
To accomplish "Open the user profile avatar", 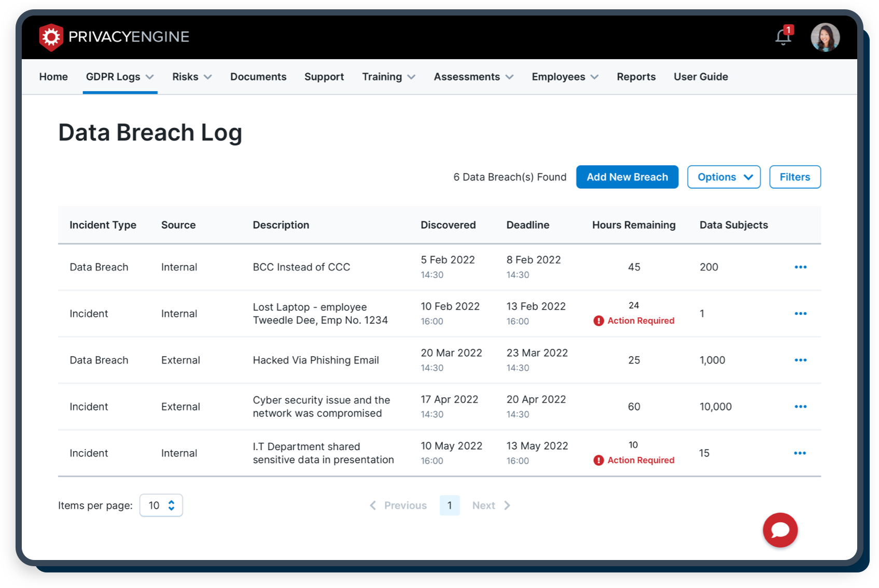I will click(x=825, y=37).
